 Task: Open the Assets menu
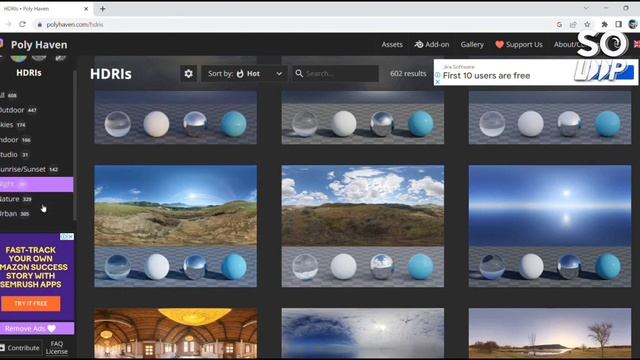click(392, 44)
